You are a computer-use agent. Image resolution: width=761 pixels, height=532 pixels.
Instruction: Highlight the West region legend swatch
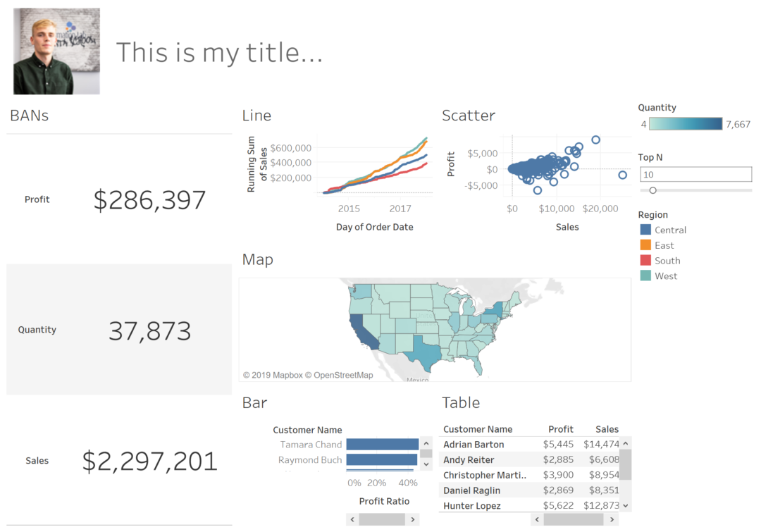click(645, 276)
